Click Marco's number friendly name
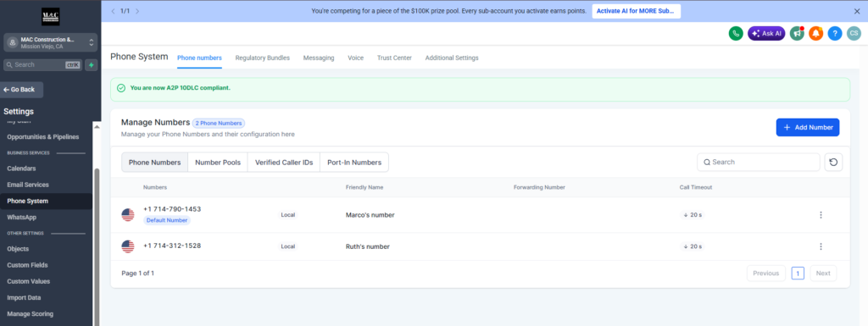The height and width of the screenshot is (326, 868). pyautogui.click(x=370, y=215)
